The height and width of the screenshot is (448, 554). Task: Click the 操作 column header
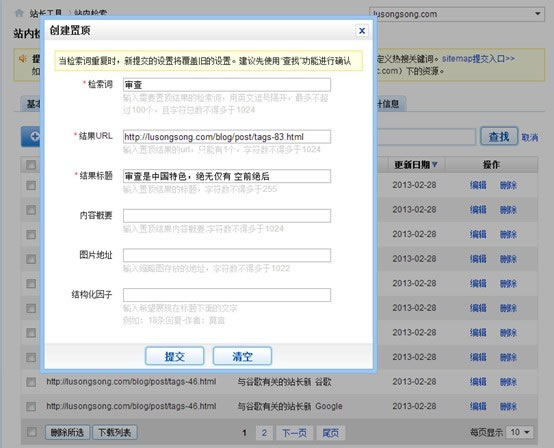(491, 165)
